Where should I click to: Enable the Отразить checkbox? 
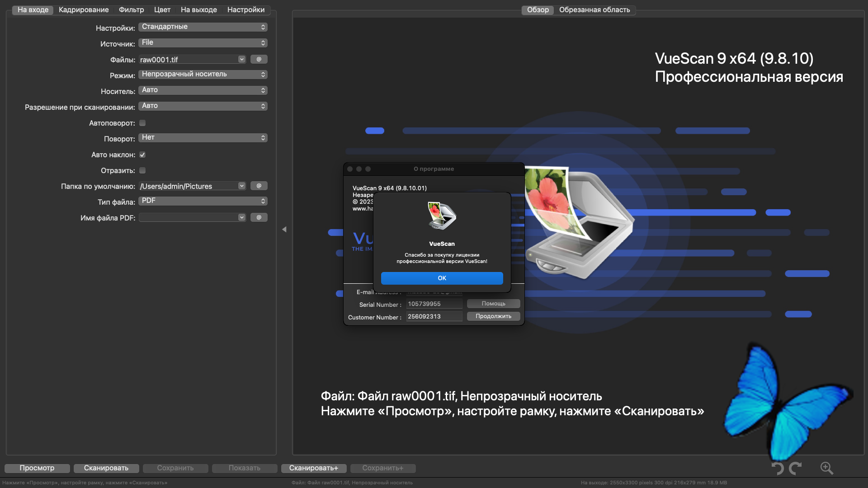[142, 170]
